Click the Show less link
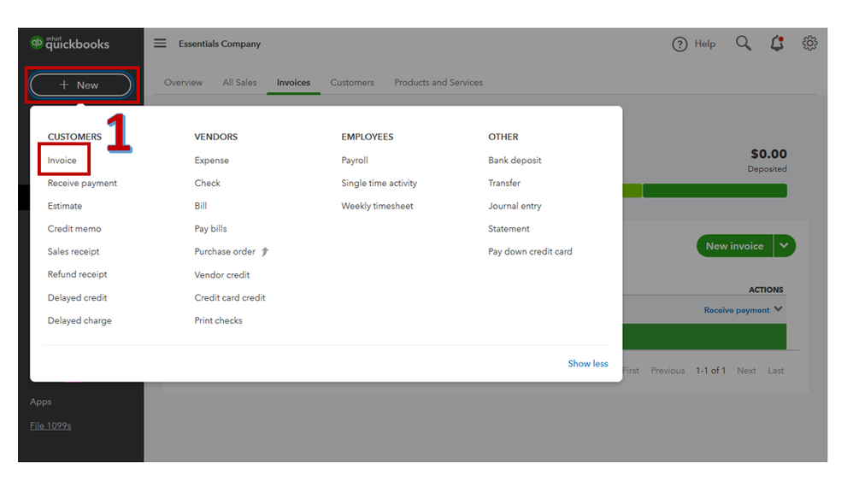 coord(588,364)
